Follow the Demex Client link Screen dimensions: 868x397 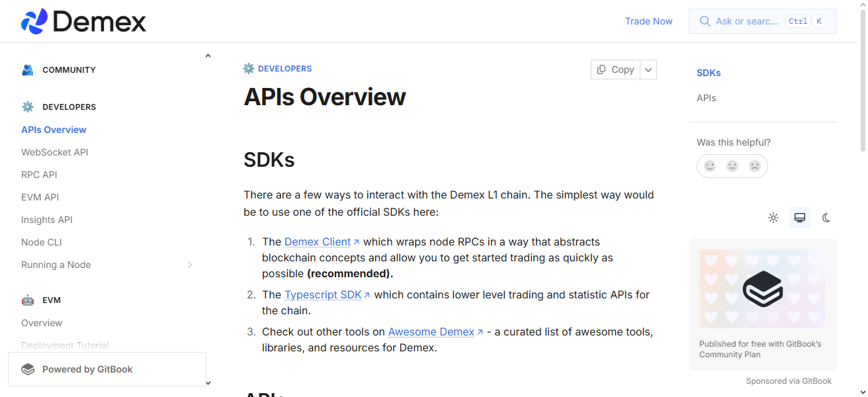pyautogui.click(x=318, y=242)
